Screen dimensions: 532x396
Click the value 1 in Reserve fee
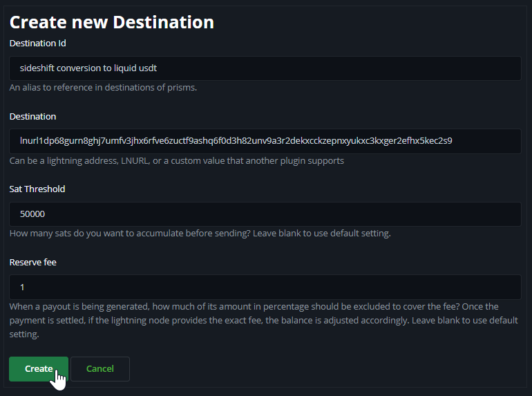point(22,287)
